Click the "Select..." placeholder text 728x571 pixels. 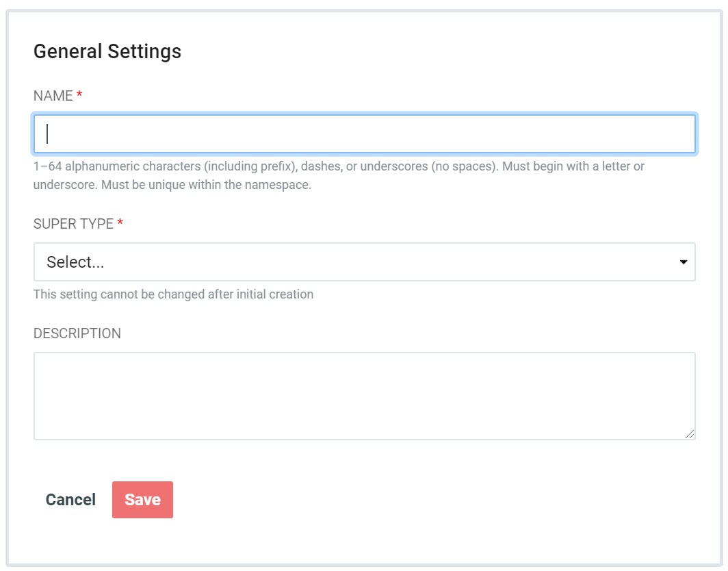tap(75, 262)
